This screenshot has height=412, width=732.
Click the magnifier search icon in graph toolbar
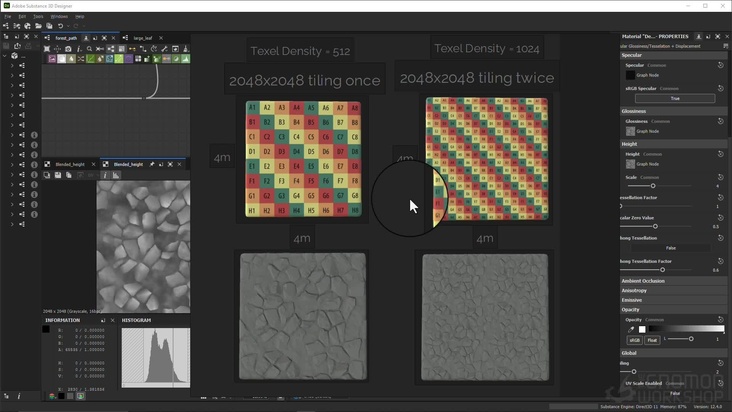pyautogui.click(x=89, y=48)
